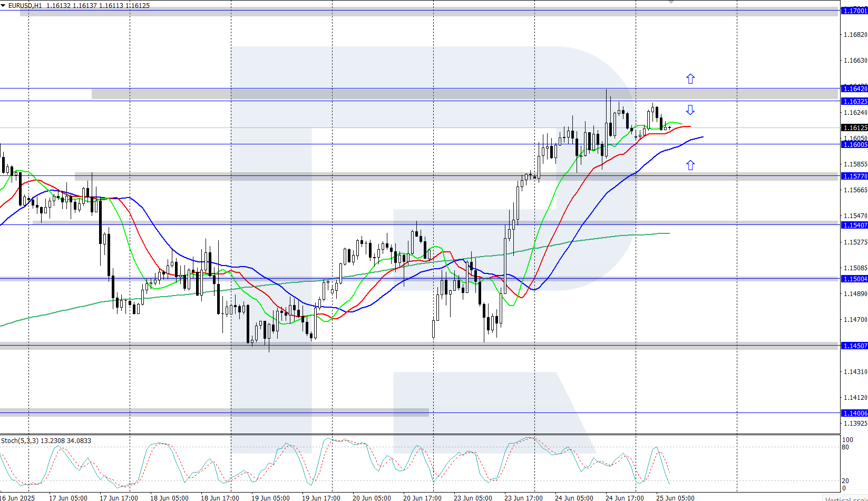Screen dimensions: 868x501
Task: Select the 1.15770 price level label
Action: [854, 176]
